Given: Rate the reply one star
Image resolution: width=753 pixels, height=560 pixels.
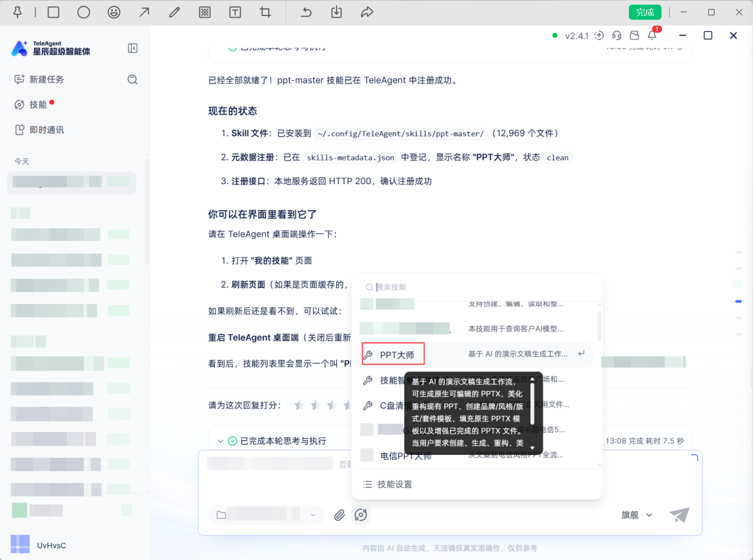Looking at the screenshot, I should tap(299, 405).
